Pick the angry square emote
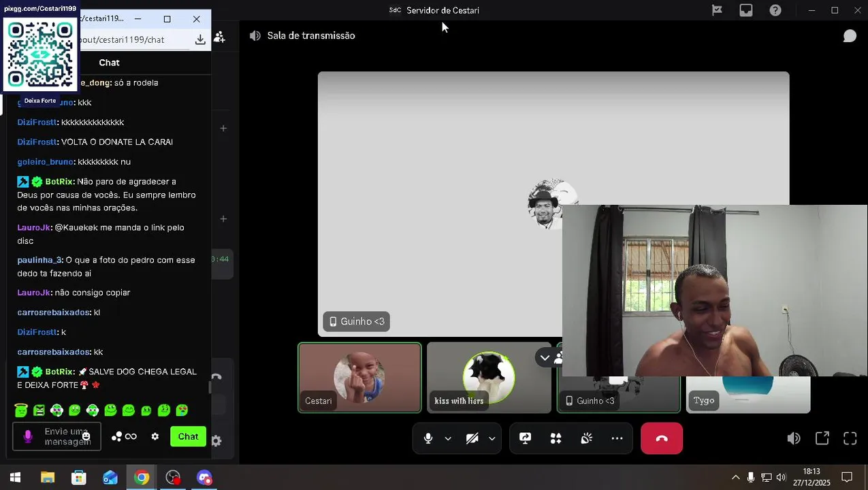Screen dimensions: 868x490 (x=39, y=410)
